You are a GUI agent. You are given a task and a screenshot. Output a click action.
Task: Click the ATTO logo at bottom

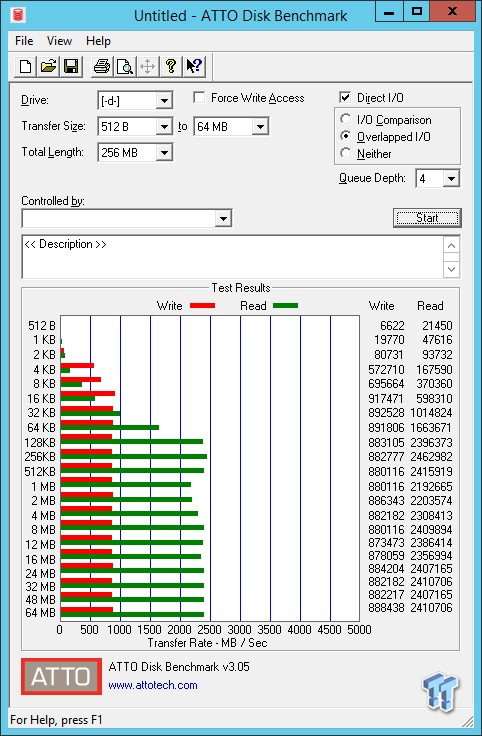61,676
